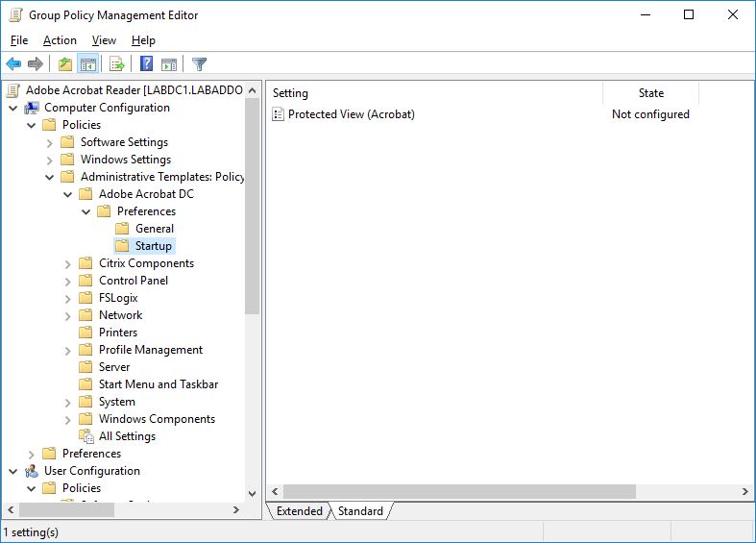Open Help via the question mark icon

point(146,64)
